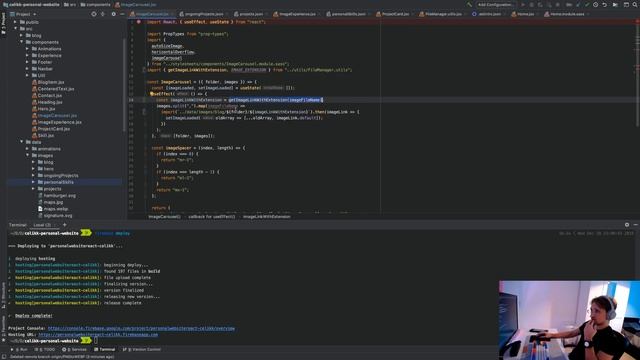Click the breakpoint marker on line one gutter
The width and height of the screenshot is (640, 360).
pyautogui.click(x=139, y=22)
